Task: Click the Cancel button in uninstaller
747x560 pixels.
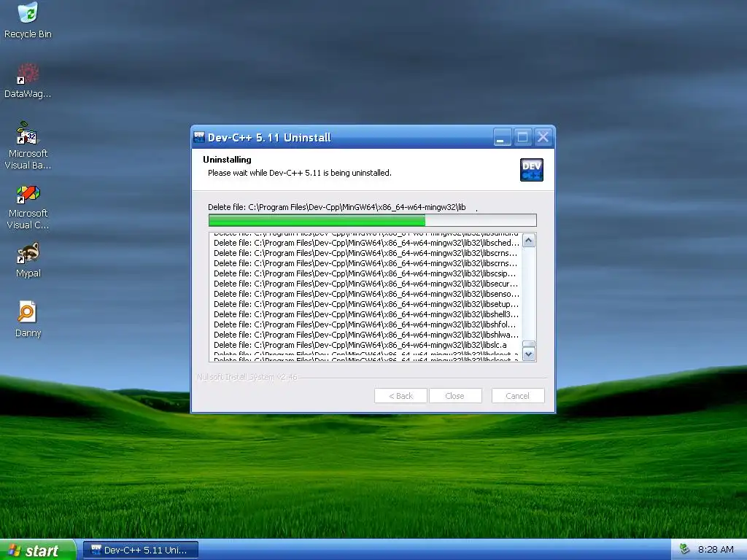Action: (517, 396)
